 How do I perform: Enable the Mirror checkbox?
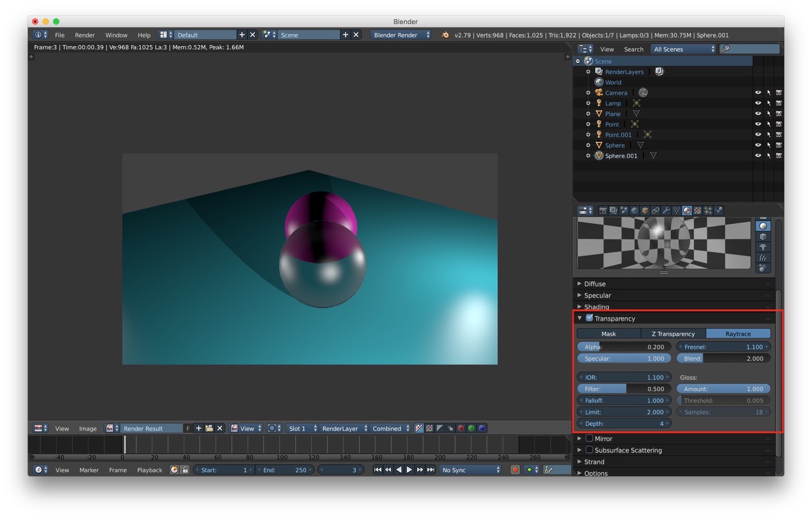589,438
